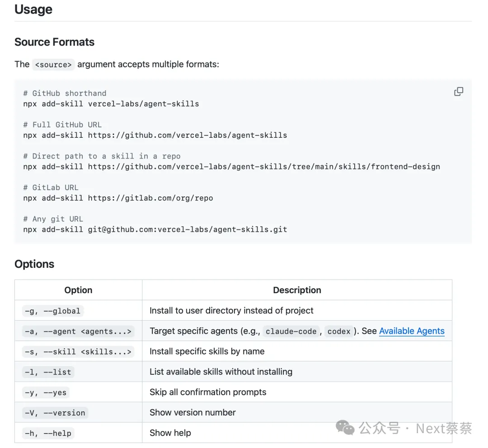The image size is (488, 448).
Task: Click the claude-code inline code tag
Action: click(291, 331)
